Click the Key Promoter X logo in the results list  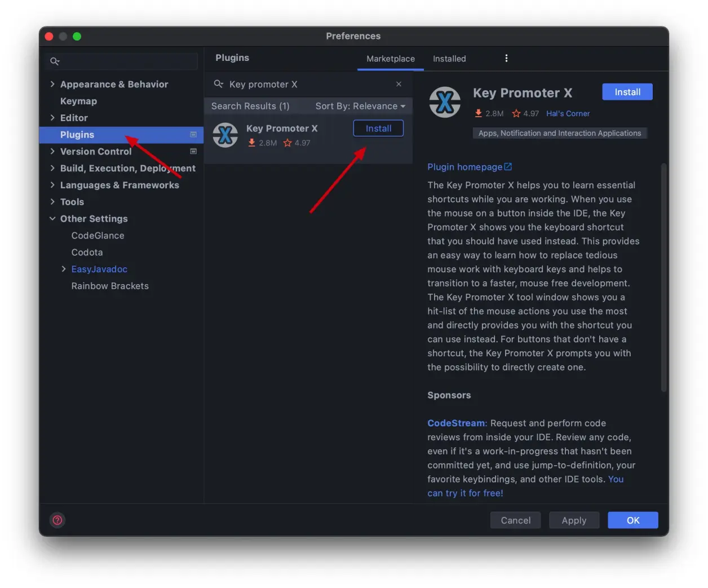[225, 135]
